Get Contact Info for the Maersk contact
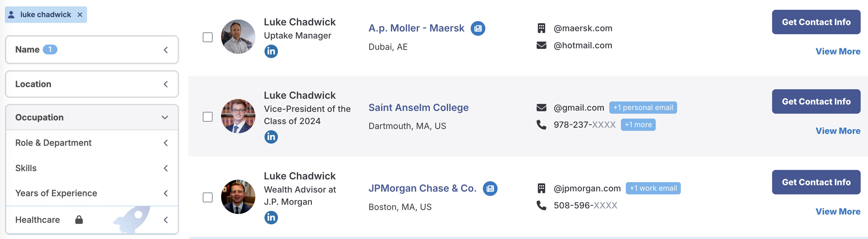 coord(816,22)
